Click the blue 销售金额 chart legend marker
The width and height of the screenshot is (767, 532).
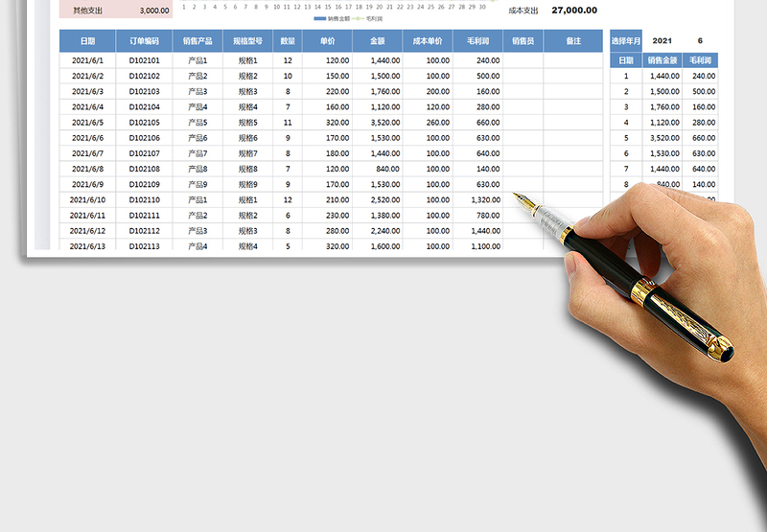[x=320, y=18]
